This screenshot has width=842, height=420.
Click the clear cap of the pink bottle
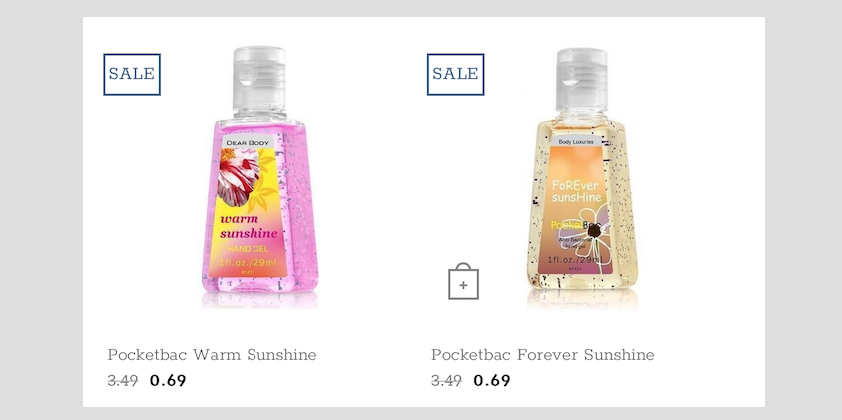tap(259, 81)
